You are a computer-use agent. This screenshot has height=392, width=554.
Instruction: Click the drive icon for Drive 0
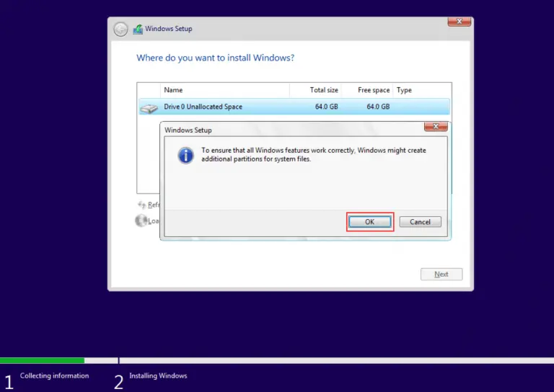tap(149, 108)
